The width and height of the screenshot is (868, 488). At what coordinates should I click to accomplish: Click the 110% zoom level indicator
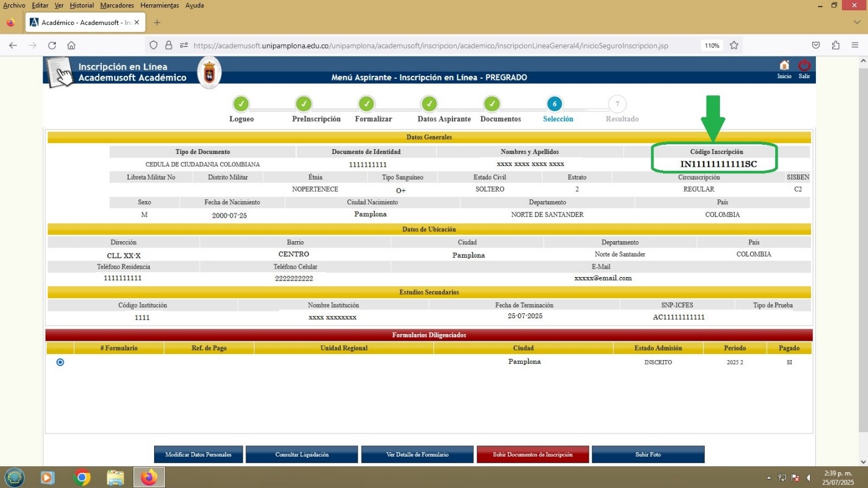(712, 45)
